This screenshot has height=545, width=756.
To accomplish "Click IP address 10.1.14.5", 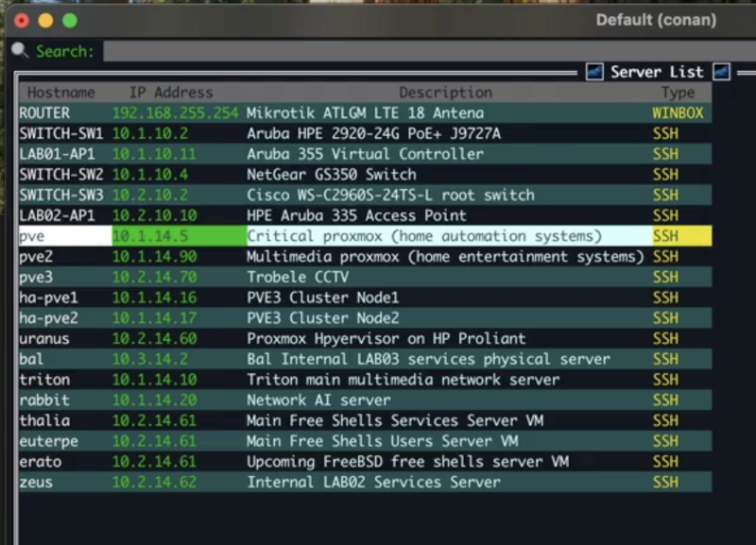I will pos(150,236).
